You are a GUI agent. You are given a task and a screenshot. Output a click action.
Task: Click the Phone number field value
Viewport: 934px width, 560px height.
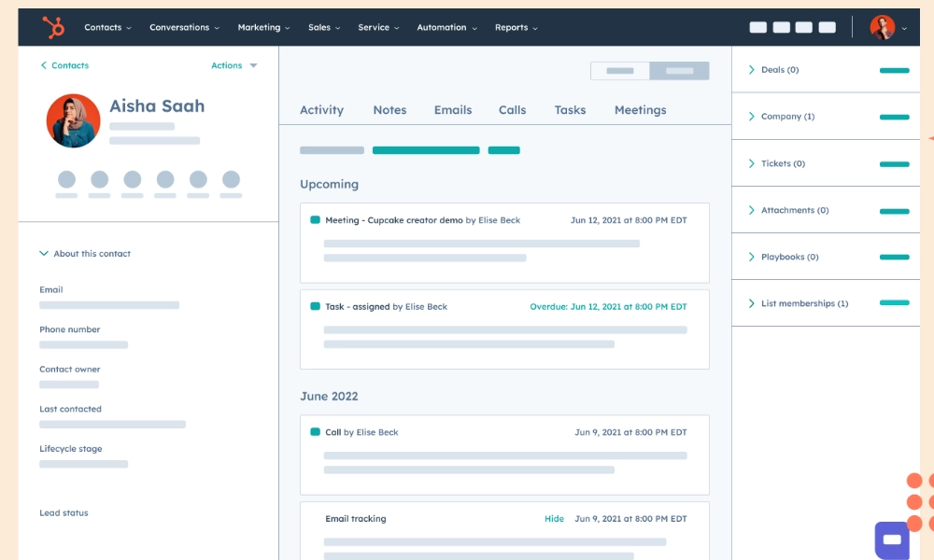click(x=83, y=344)
